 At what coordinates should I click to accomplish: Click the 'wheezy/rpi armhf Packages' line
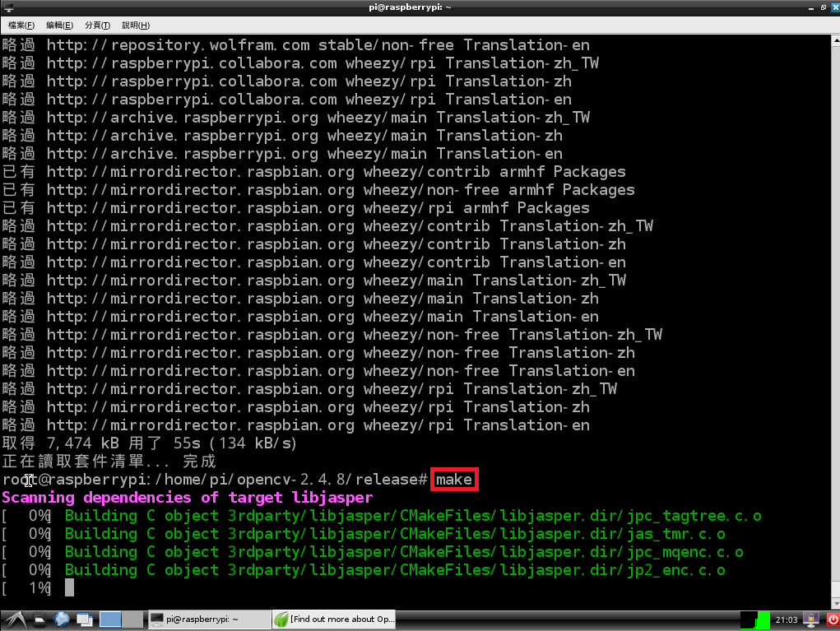pos(295,208)
